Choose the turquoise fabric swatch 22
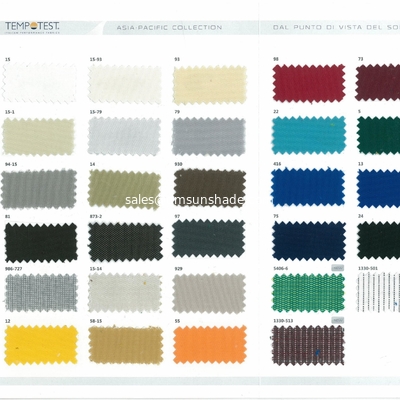The height and width of the screenshot is (400, 400). click(x=309, y=136)
